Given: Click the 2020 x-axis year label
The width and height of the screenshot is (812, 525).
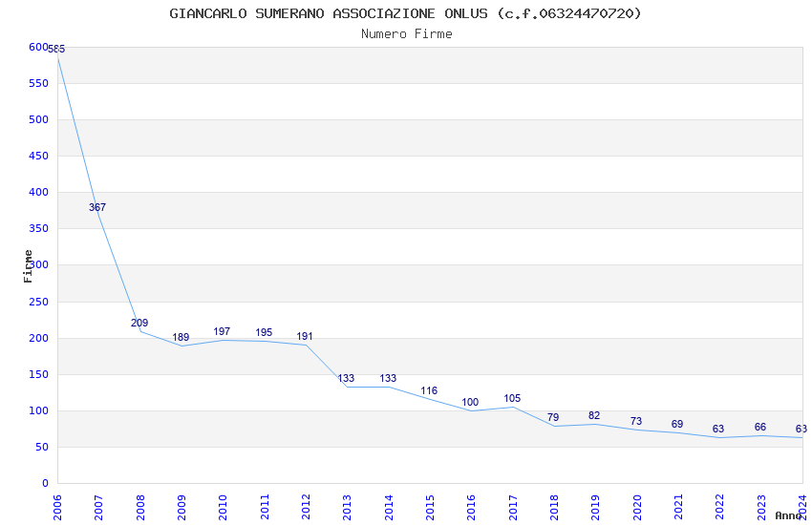Looking at the screenshot, I should (637, 508).
